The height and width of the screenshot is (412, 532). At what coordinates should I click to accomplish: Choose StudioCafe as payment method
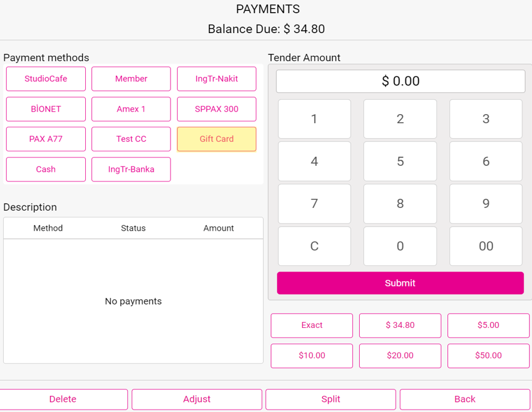46,79
